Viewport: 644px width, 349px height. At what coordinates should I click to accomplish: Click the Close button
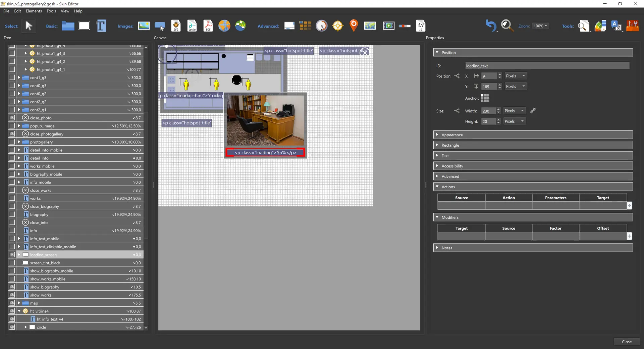[626, 342]
